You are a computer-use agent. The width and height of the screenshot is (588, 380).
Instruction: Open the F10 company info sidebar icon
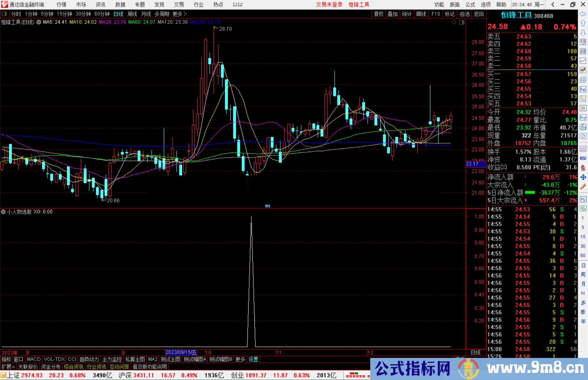point(583,89)
